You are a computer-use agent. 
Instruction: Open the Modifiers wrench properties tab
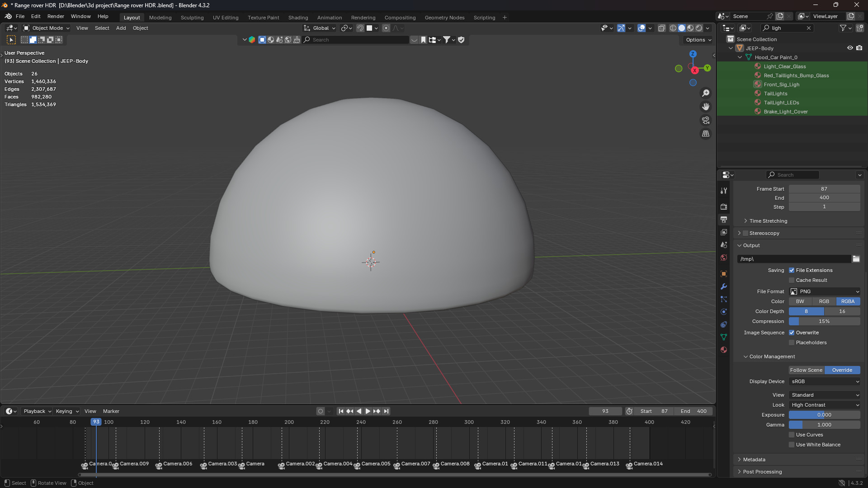724,286
